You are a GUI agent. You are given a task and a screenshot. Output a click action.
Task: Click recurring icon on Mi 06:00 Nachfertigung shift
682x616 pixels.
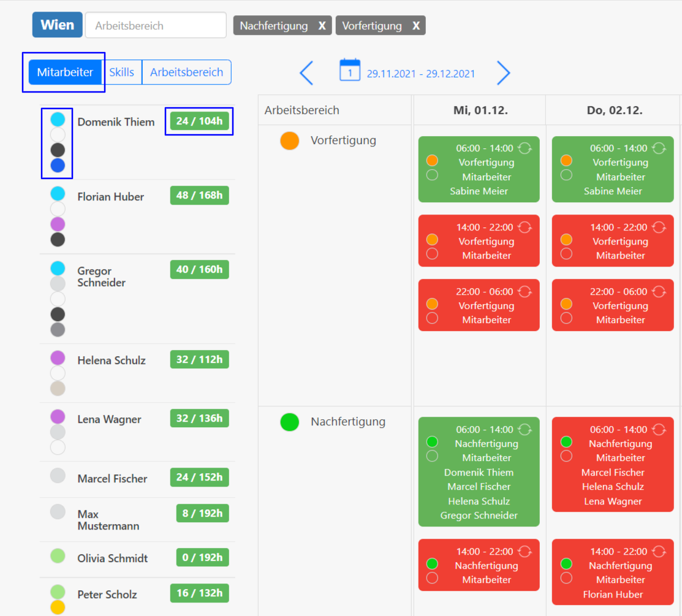coord(525,429)
